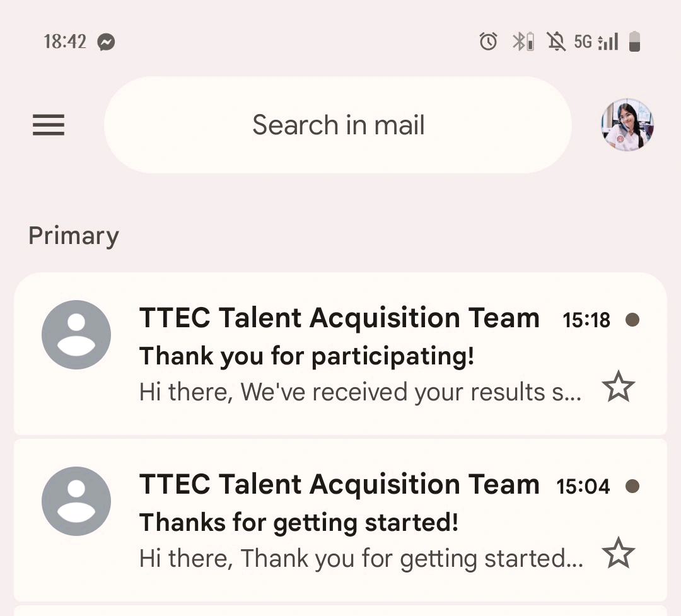Tap the 18:42 clock in status bar

65,42
